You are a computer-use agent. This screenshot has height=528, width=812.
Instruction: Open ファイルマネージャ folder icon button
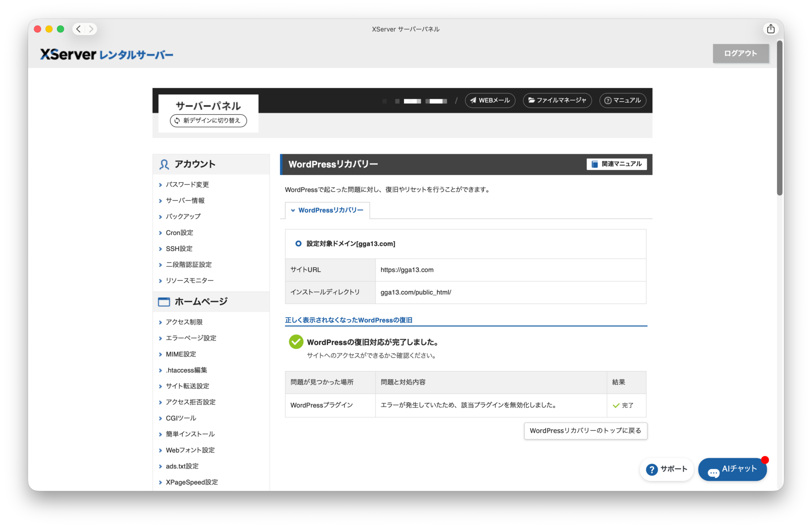pos(557,100)
